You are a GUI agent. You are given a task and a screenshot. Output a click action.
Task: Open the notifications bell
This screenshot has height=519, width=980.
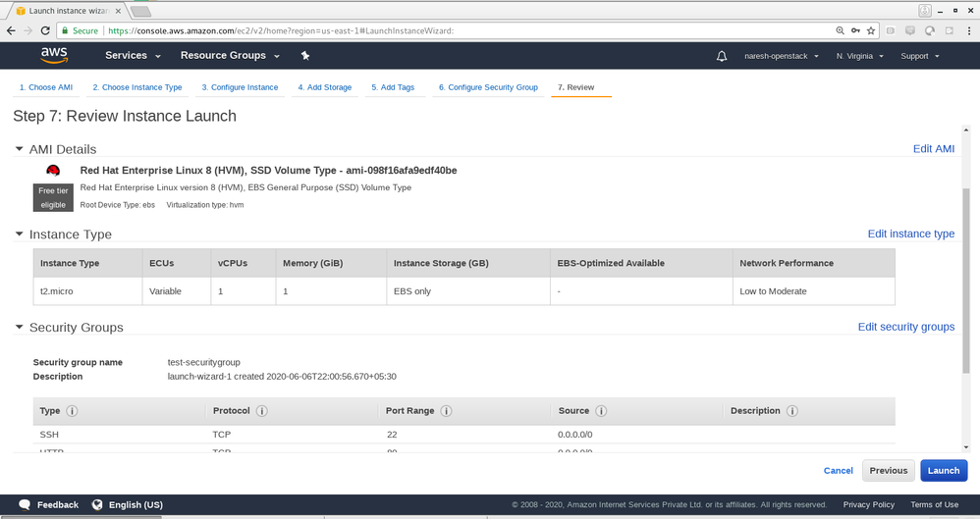[722, 56]
